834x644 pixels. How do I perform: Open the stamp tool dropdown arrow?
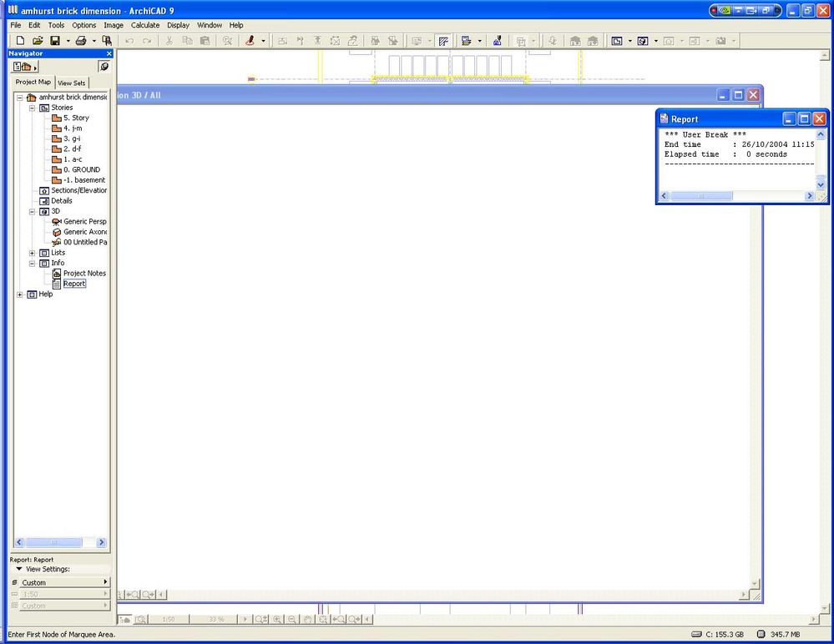[x=263, y=41]
